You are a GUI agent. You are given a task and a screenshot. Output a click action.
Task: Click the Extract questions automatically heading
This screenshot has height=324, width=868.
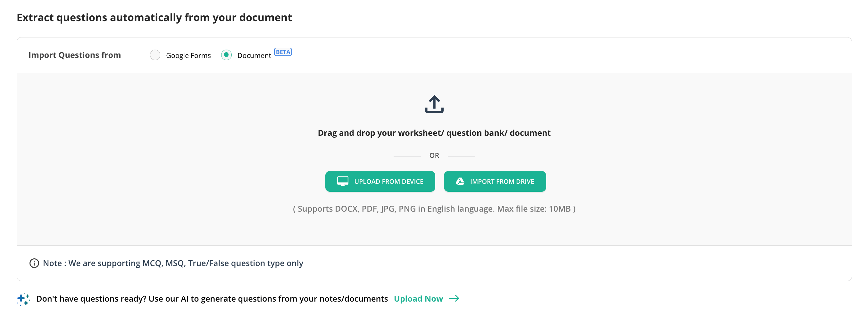tap(154, 18)
